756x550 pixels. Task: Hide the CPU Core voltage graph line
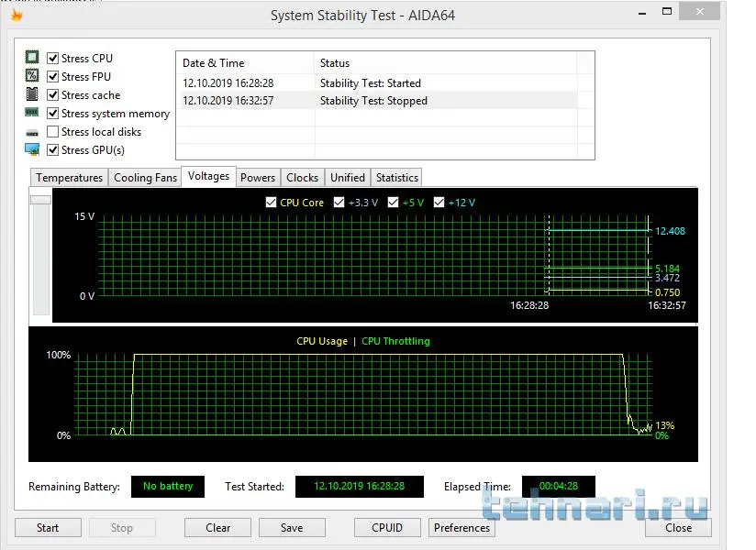[271, 203]
